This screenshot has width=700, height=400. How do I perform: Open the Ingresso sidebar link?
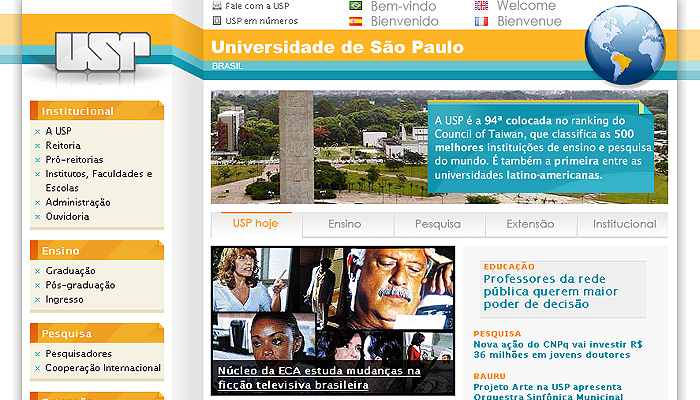[64, 300]
